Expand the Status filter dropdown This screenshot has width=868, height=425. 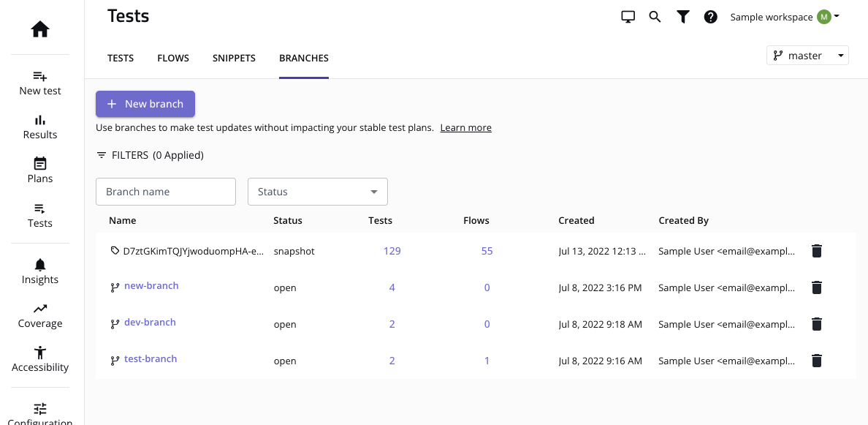click(318, 192)
